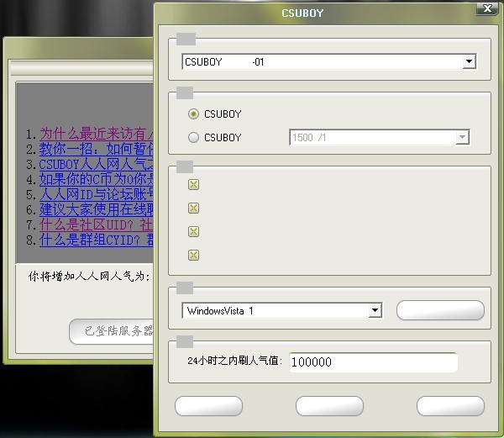Open link 3 CSUBOY人人网人气 in back window
The width and height of the screenshot is (504, 438).
pos(96,164)
